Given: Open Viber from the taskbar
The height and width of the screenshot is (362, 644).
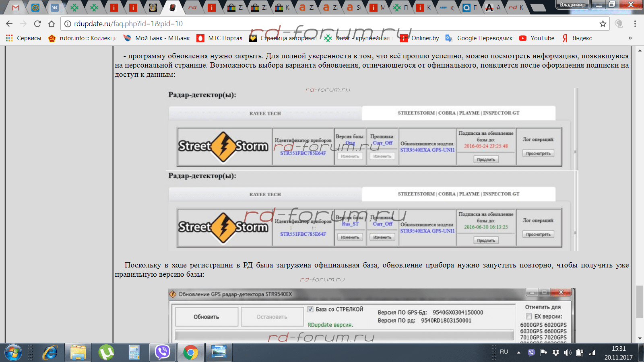Looking at the screenshot, I should pos(163,353).
